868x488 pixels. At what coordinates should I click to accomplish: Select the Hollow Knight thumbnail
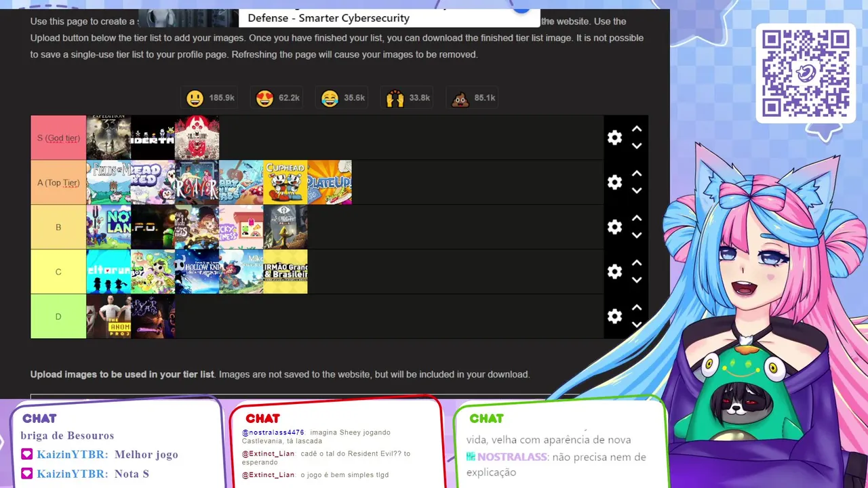(x=197, y=272)
